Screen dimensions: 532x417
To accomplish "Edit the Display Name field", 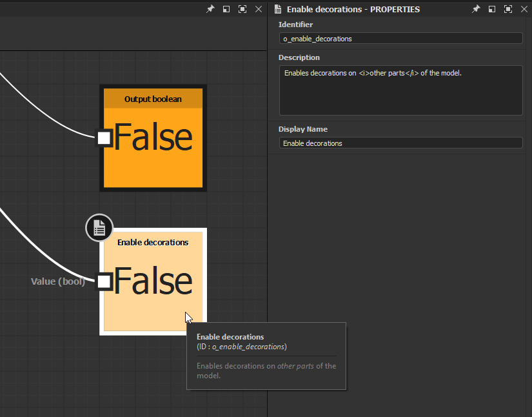I will (x=400, y=143).
